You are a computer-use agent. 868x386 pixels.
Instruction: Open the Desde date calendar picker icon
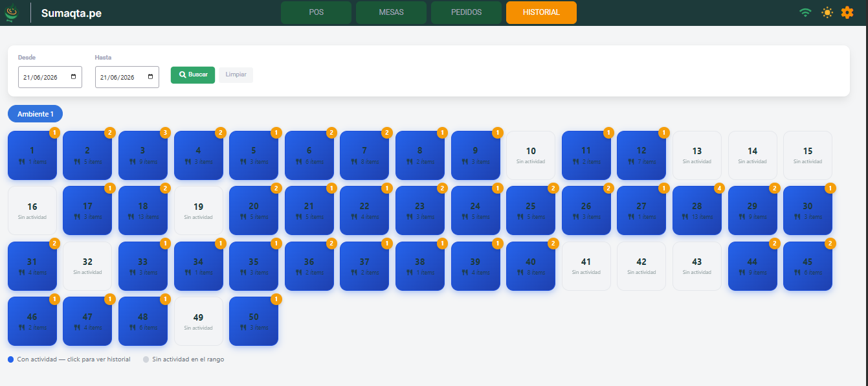[x=73, y=76]
